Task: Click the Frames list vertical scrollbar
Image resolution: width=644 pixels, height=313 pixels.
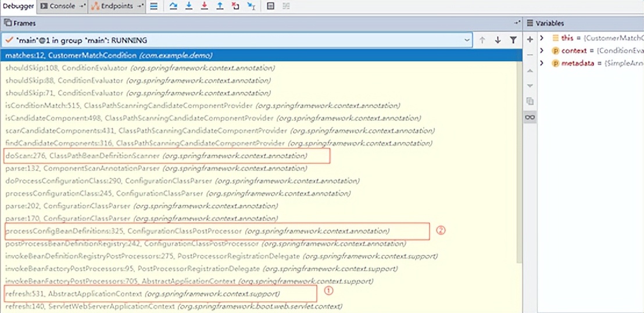Action: click(x=518, y=162)
